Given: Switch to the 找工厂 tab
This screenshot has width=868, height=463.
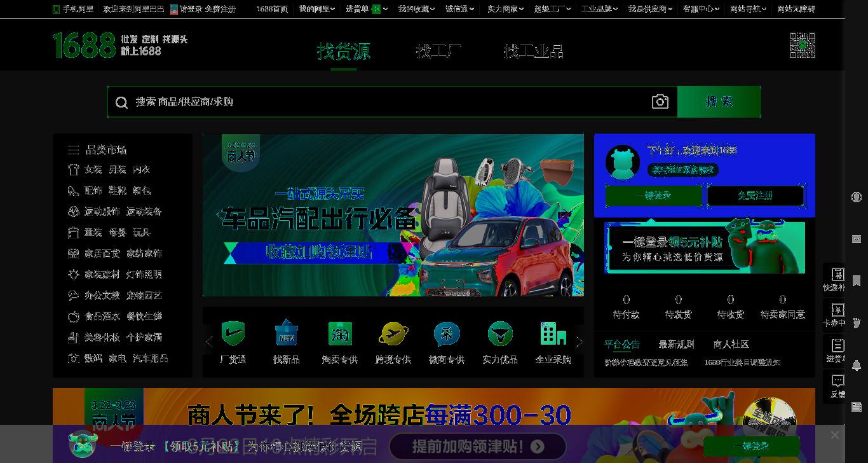Looking at the screenshot, I should (x=438, y=51).
